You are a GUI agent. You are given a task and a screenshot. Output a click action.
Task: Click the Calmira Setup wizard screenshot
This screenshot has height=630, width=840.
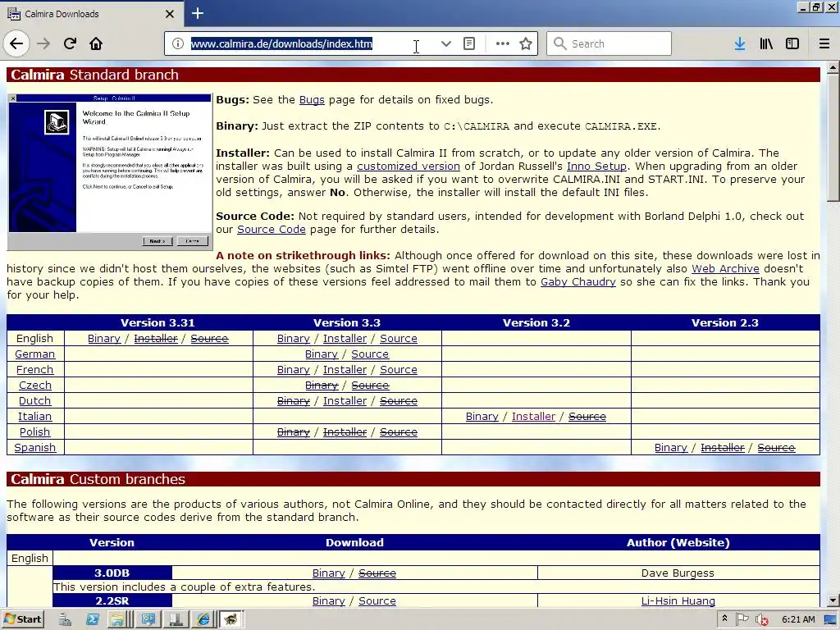[x=110, y=172]
